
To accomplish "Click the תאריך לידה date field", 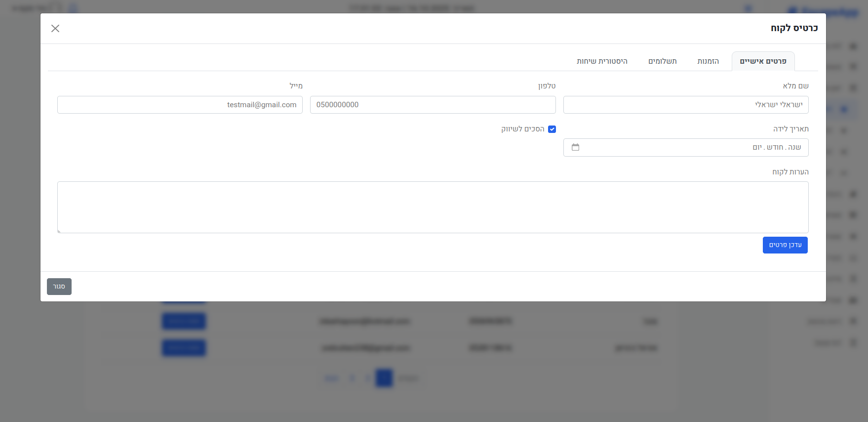I will [667, 147].
